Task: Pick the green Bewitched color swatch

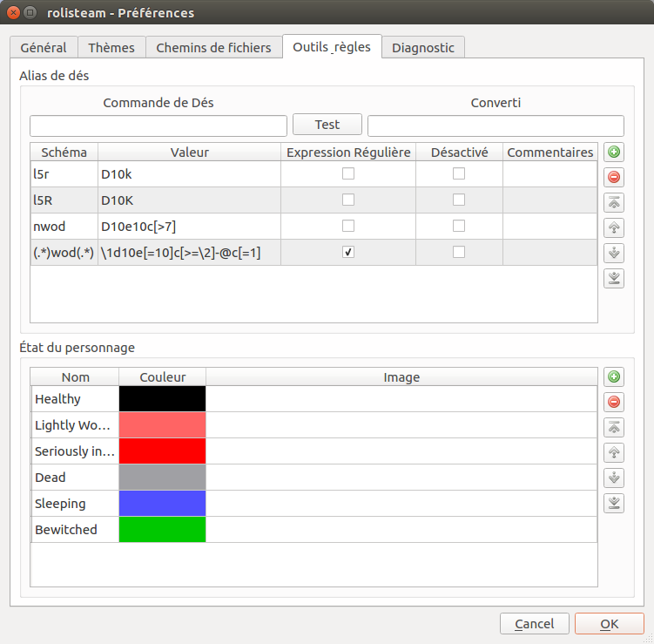Action: click(x=162, y=530)
